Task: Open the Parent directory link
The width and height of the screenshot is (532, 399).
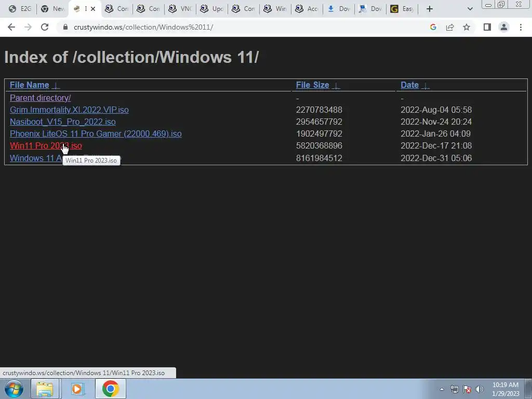Action: click(41, 98)
